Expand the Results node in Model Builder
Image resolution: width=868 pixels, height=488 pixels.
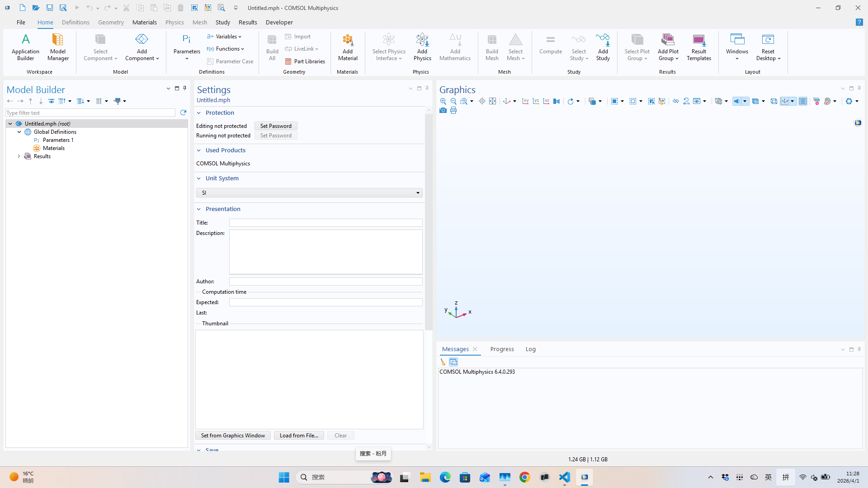19,156
